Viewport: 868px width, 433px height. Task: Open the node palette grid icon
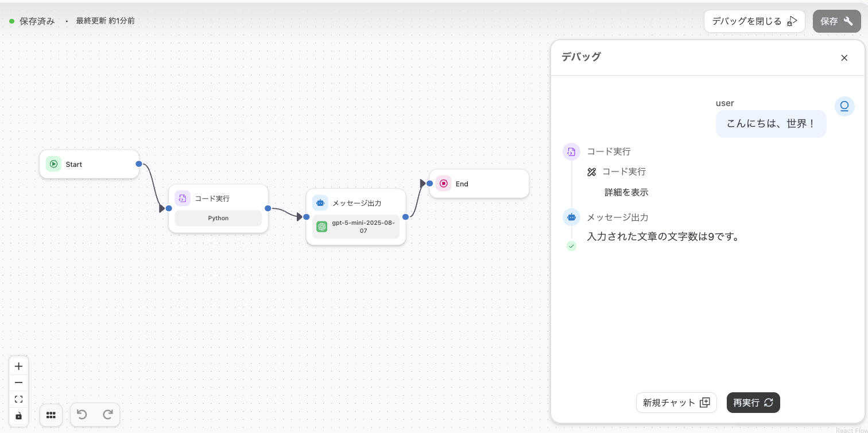point(51,415)
